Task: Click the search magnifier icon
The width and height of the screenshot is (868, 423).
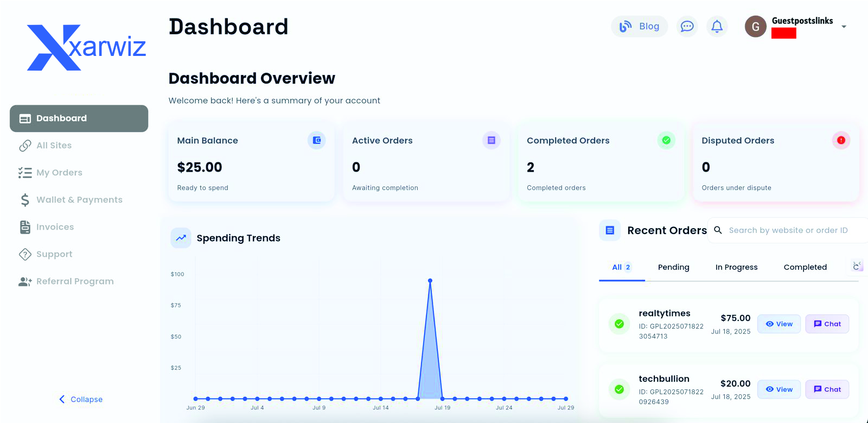Action: point(718,230)
